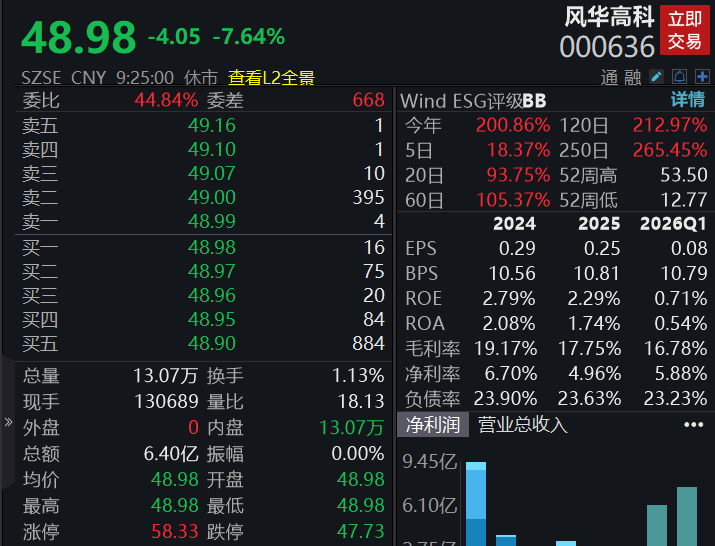Screen dimensions: 715x546
Task: Click the red 立即交易 button
Action: coord(684,30)
